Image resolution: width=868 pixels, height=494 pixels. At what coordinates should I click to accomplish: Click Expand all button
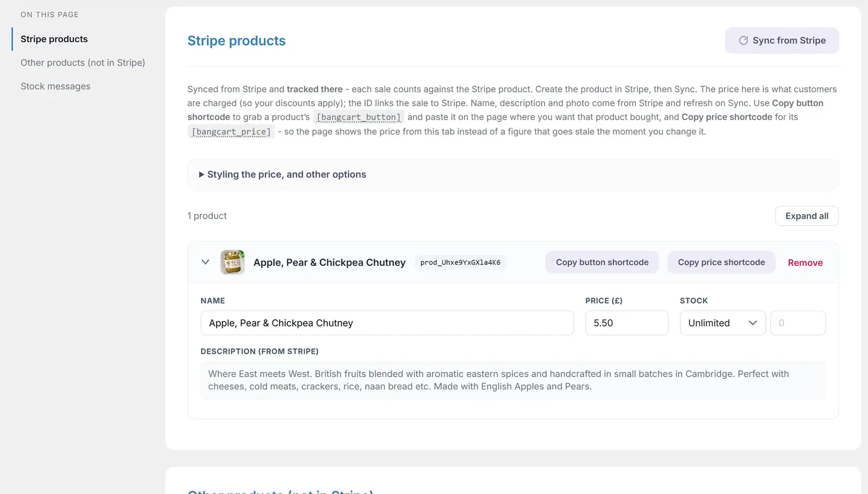pyautogui.click(x=807, y=216)
